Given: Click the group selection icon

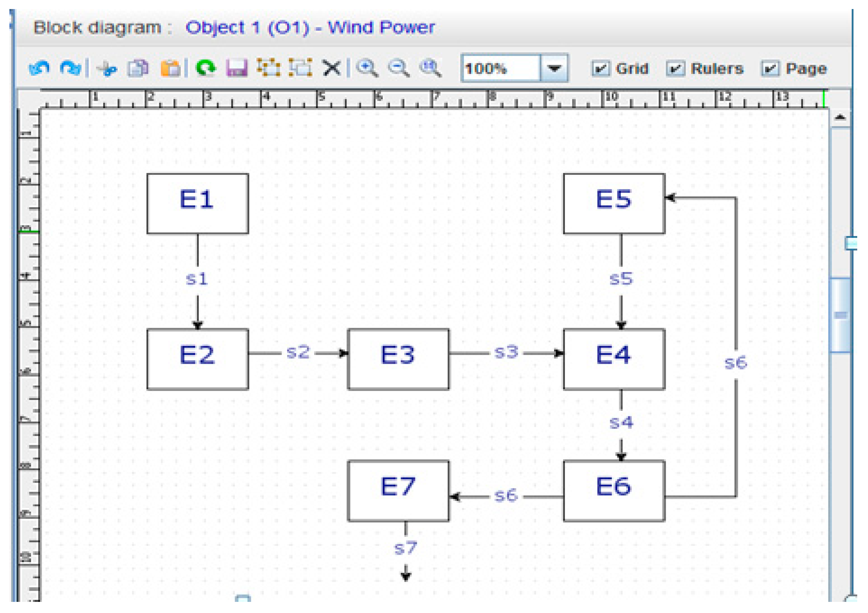Looking at the screenshot, I should click(268, 68).
